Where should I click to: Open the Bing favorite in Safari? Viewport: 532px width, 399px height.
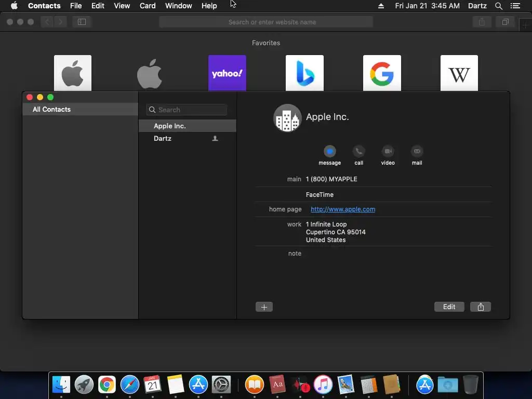pos(304,73)
